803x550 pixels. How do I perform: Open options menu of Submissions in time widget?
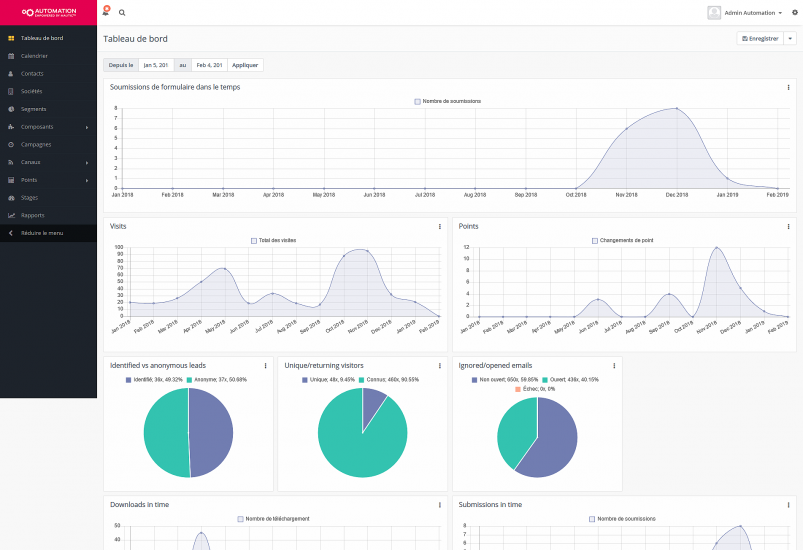pyautogui.click(x=788, y=505)
